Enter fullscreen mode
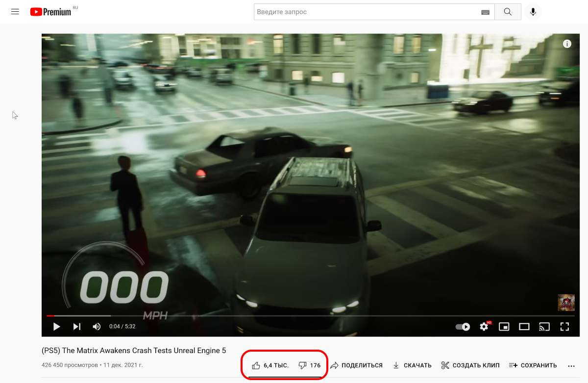 point(564,327)
